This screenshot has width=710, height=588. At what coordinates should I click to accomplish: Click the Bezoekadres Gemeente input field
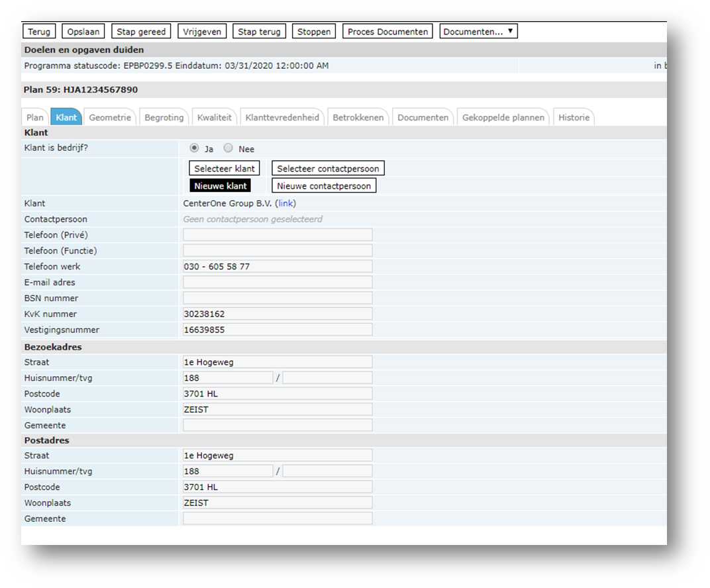tap(278, 425)
